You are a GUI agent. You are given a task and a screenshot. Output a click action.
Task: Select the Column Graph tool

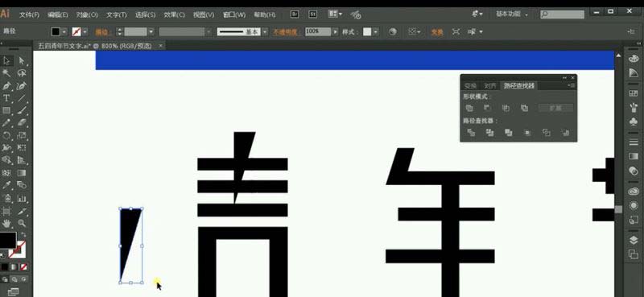[22, 199]
